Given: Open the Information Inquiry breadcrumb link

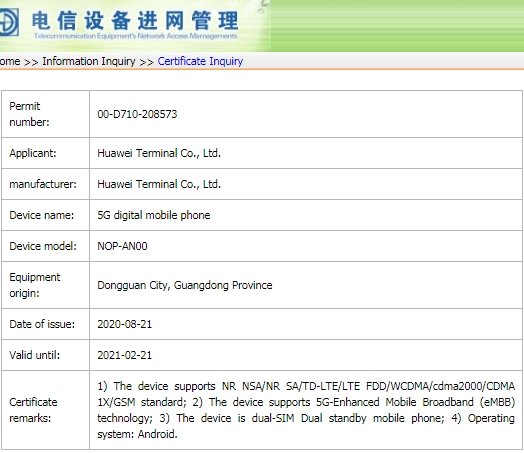Looking at the screenshot, I should (89, 61).
